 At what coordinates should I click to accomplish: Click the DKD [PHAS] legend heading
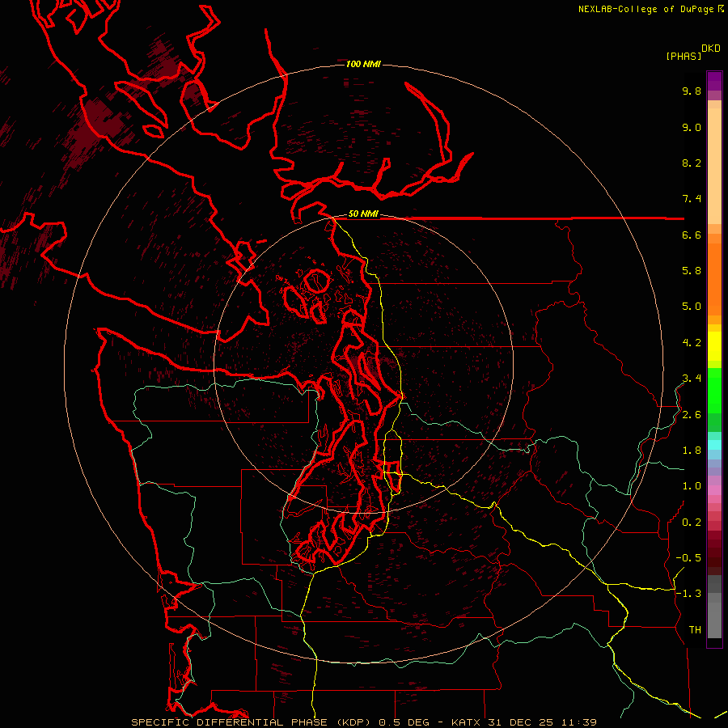693,52
